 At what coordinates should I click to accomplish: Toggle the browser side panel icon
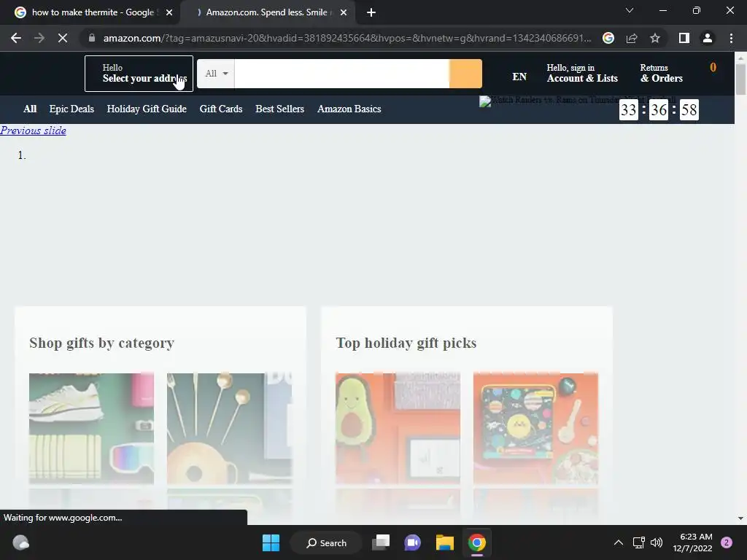[684, 38]
